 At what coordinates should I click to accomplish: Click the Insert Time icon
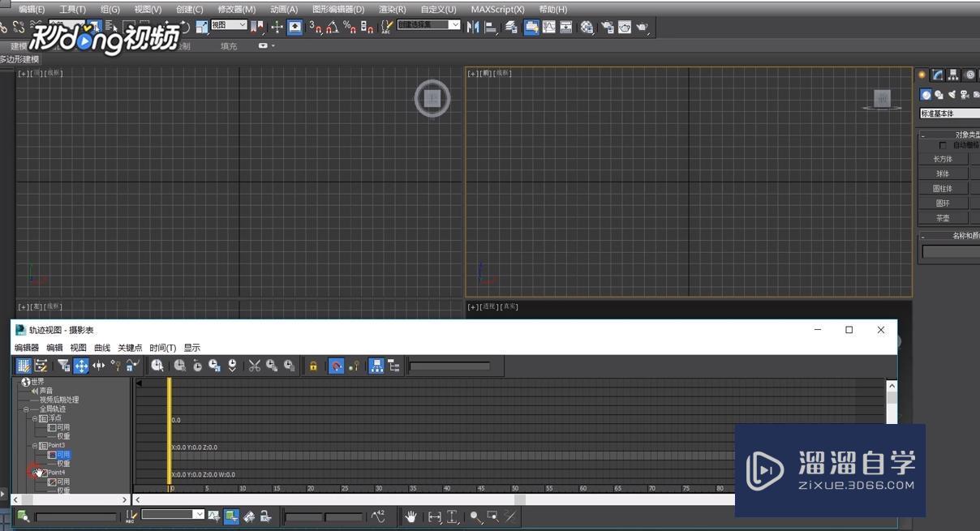[x=232, y=366]
